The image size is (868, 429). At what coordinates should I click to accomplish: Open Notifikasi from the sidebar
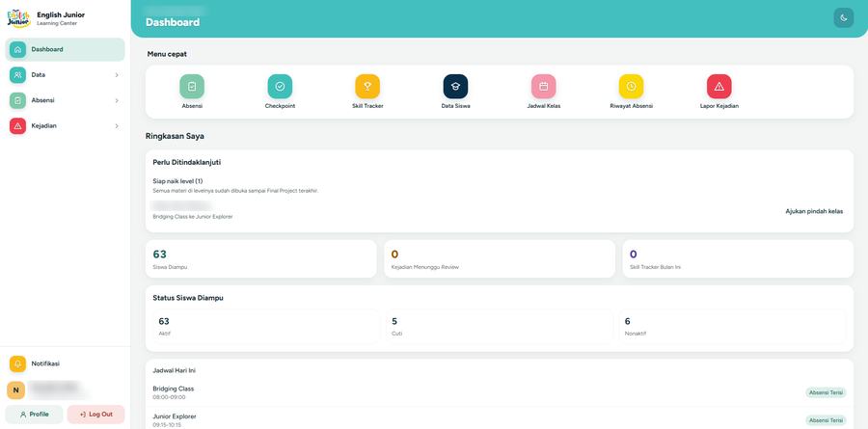[x=65, y=363]
